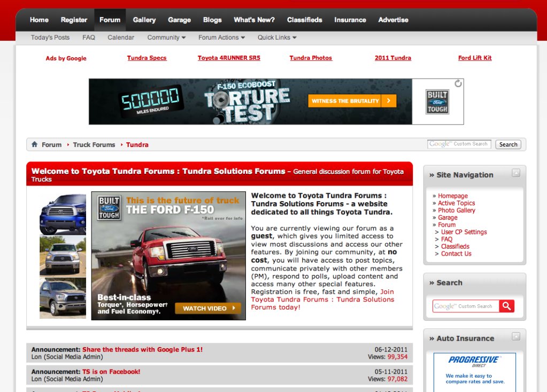This screenshot has height=392, width=547.
Task: Open the Gallery tab
Action: tap(144, 20)
